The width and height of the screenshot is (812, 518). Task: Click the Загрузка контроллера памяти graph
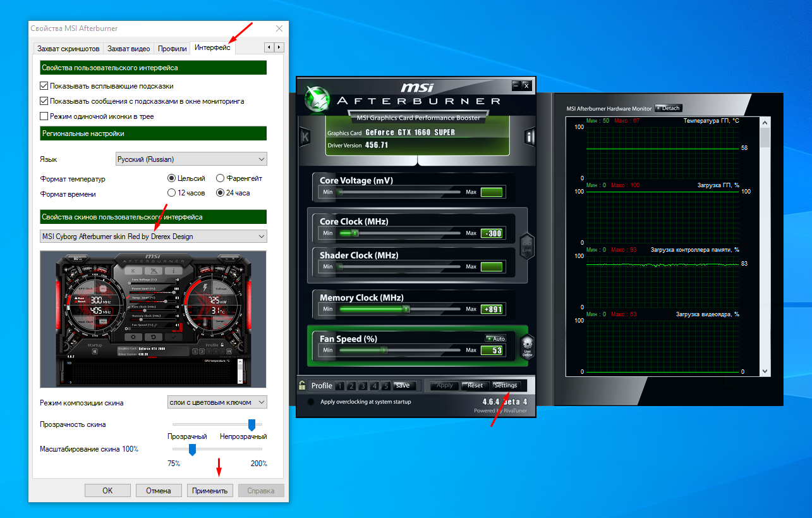pyautogui.click(x=663, y=281)
